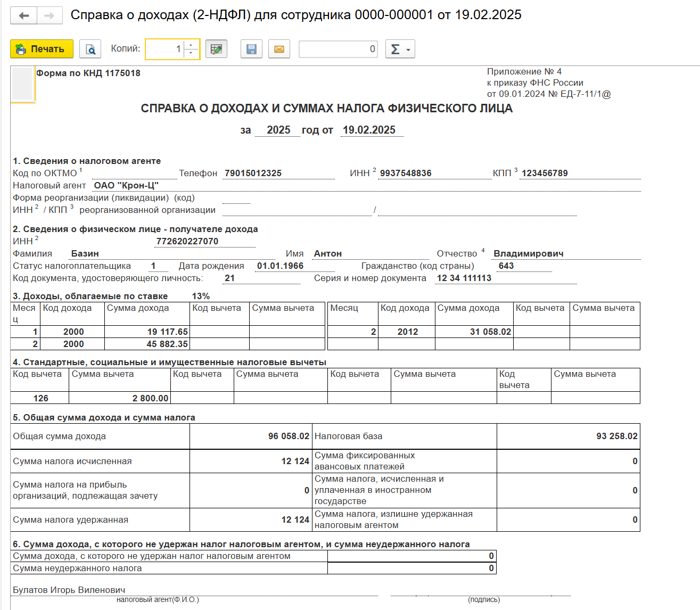Click the income amount 19 117.65

click(147, 332)
